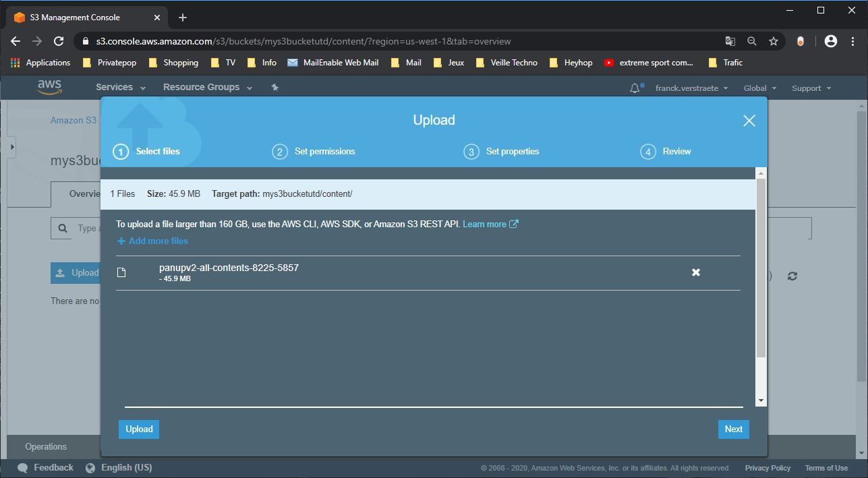This screenshot has width=868, height=478.
Task: Click the browser forward arrow
Action: click(x=37, y=41)
